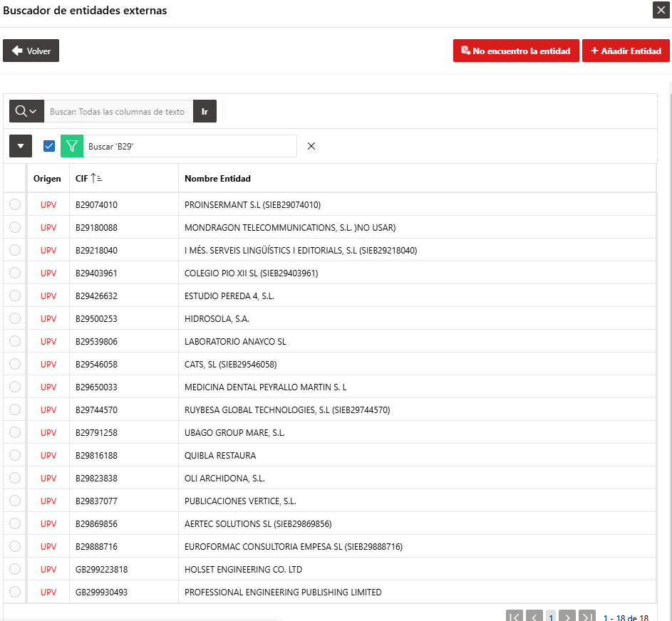Go to the next results page
Viewport: 672px width, 621px height.
click(567, 616)
